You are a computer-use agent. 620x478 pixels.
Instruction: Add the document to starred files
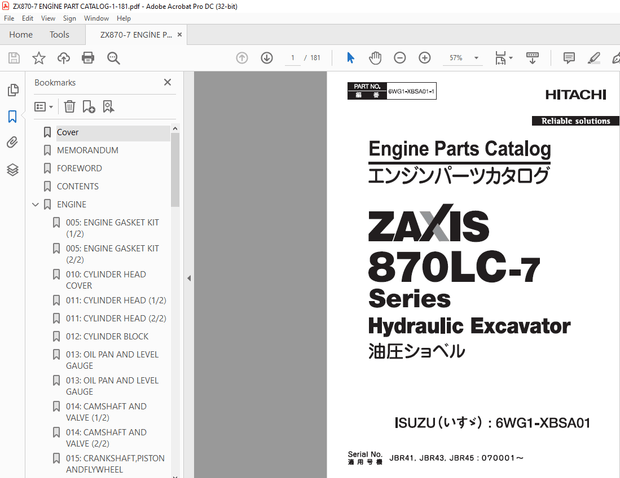pyautogui.click(x=39, y=58)
